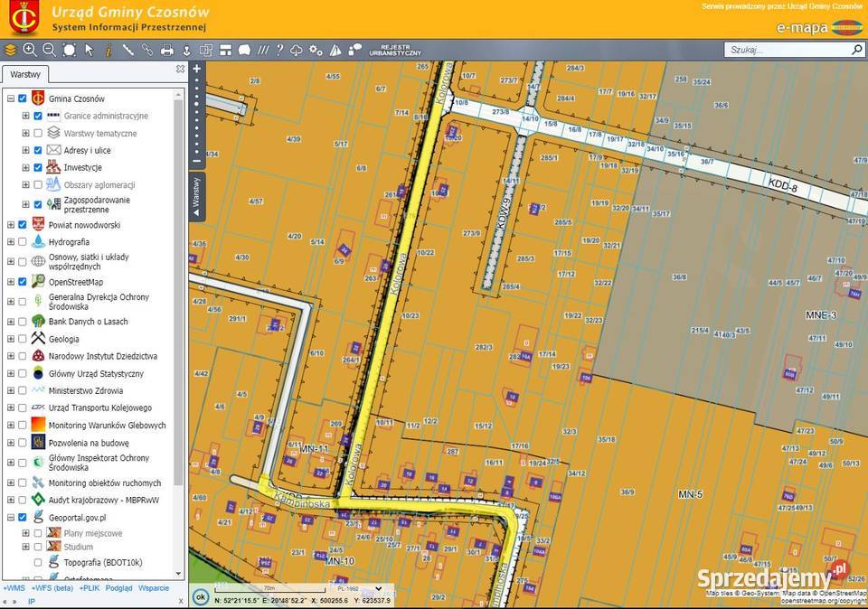Image resolution: width=868 pixels, height=609 pixels.
Task: Uncheck the Gmina Czosnów layer checkbox
Action: [x=22, y=98]
